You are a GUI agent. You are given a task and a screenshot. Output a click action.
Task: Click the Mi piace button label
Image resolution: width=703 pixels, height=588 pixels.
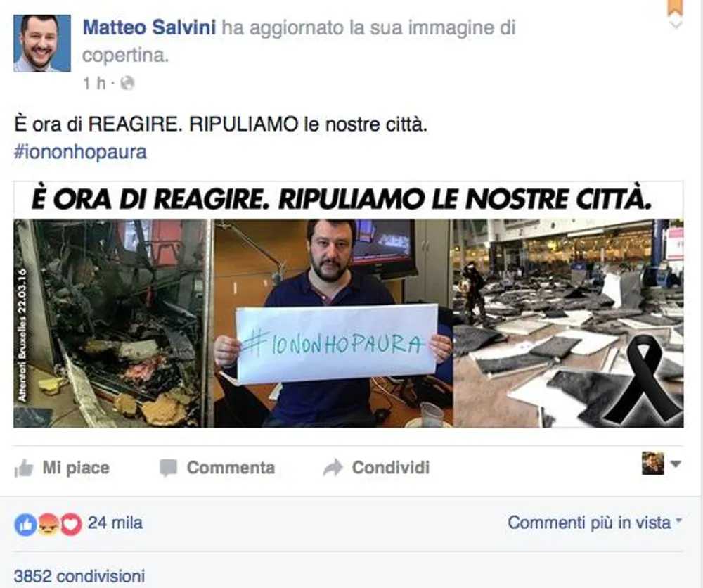[76, 468]
